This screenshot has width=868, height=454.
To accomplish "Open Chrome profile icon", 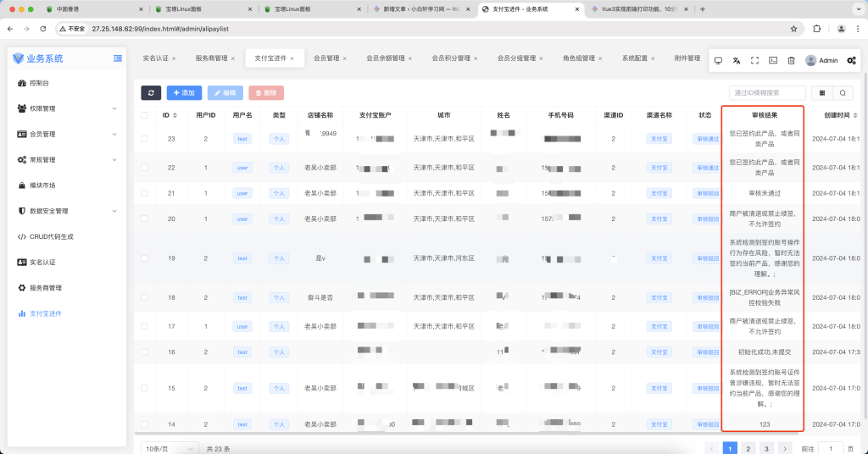I will [841, 29].
